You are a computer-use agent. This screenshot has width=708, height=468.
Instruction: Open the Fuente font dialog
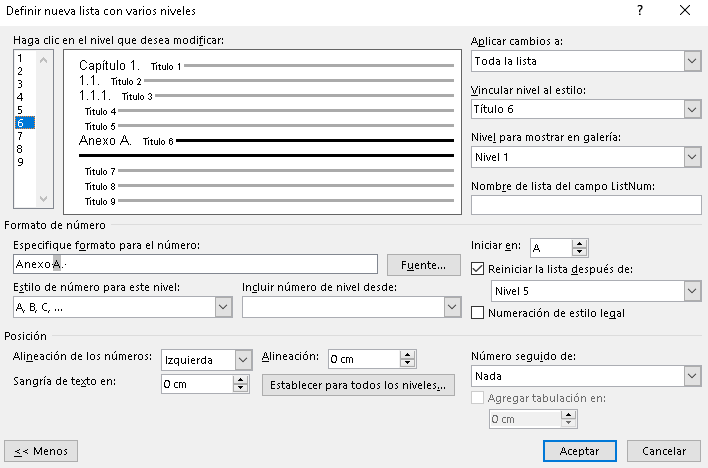pos(424,265)
